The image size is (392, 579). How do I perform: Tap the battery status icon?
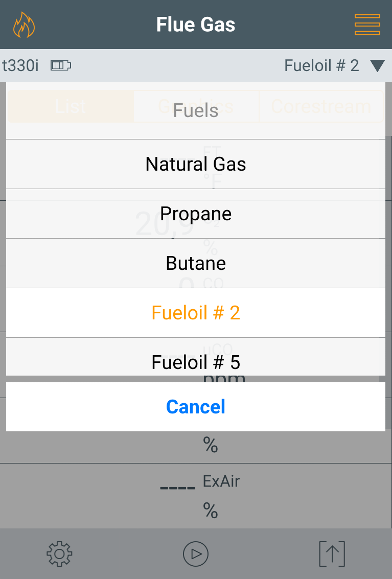[x=61, y=65]
